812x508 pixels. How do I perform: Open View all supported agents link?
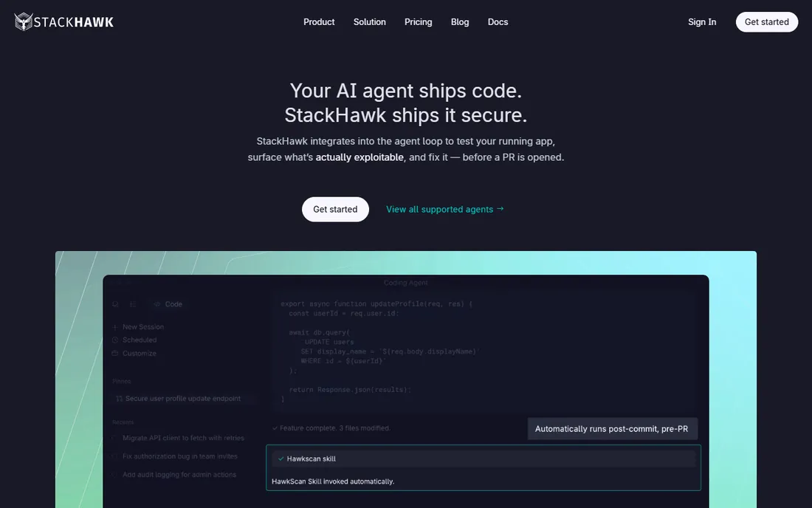445,209
